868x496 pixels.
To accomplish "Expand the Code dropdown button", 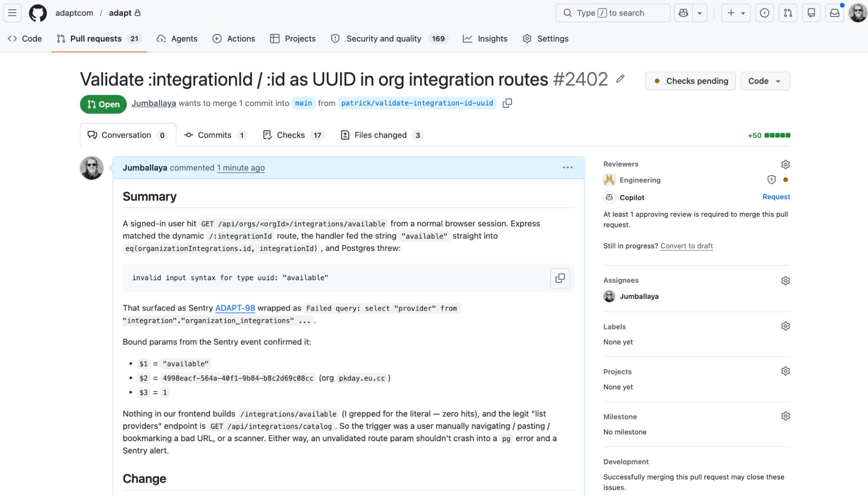I will 765,81.
